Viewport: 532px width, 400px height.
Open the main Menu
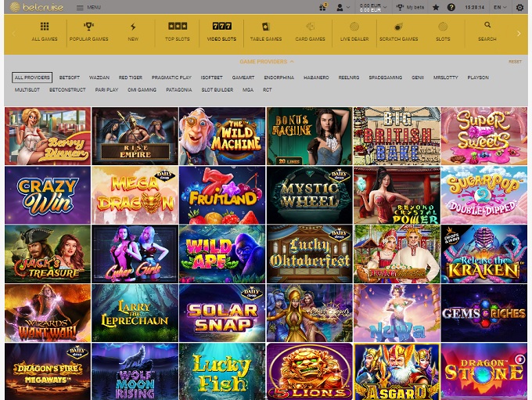pyautogui.click(x=88, y=7)
